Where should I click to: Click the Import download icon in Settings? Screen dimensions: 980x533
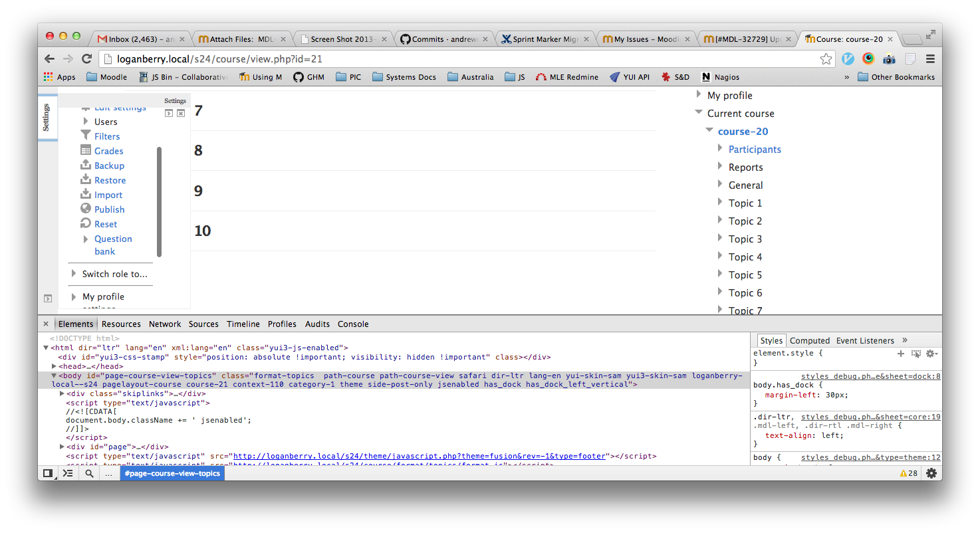tap(86, 194)
